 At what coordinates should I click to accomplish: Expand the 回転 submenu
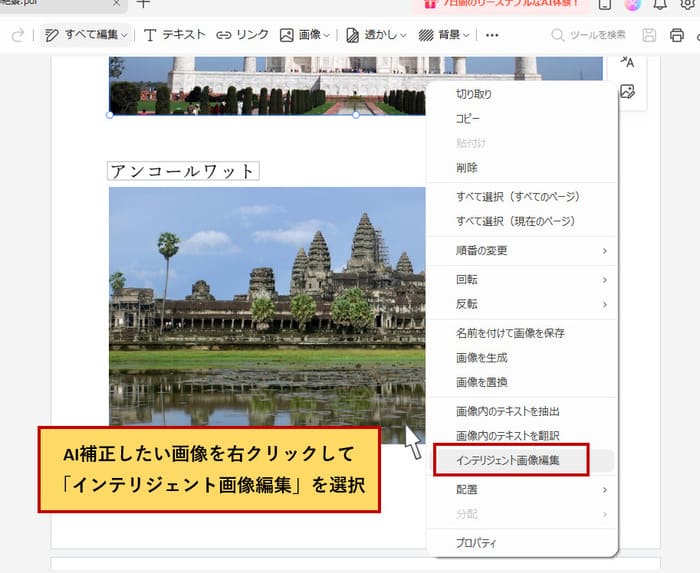[x=522, y=280]
